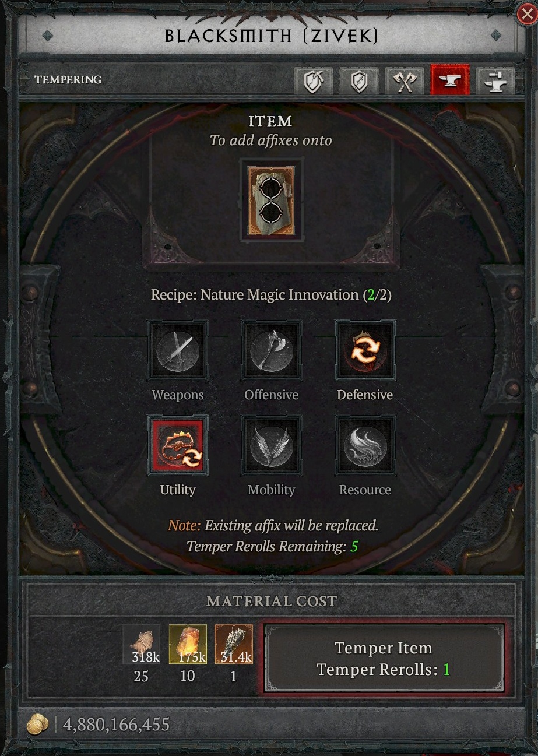
Task: Inspect the yellow crystal material costing 10
Action: tap(188, 644)
